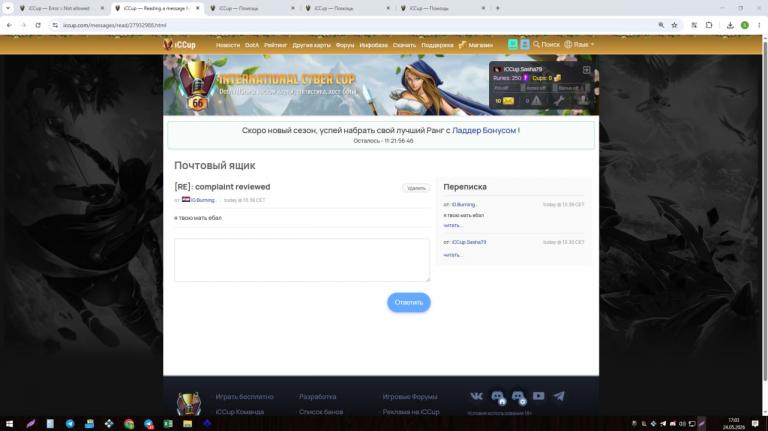Open the browser extensions icon
Viewport: 768px width, 431px height.
[709, 25]
